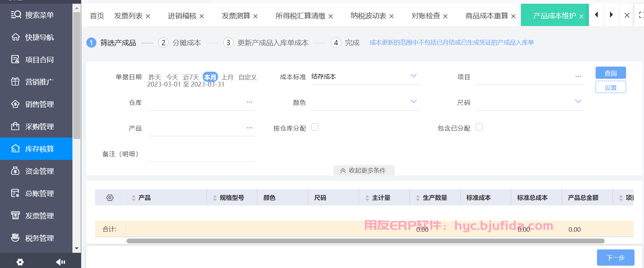The height and width of the screenshot is (268, 644).
Task: Switch to the 发票列表 tab
Action: pos(128,16)
